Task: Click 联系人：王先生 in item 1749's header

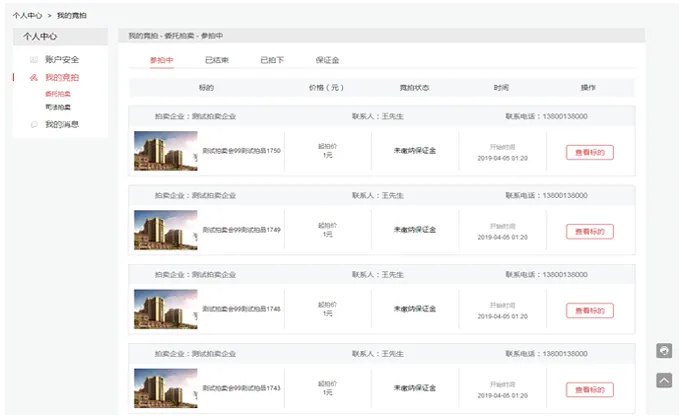Action: [378, 195]
